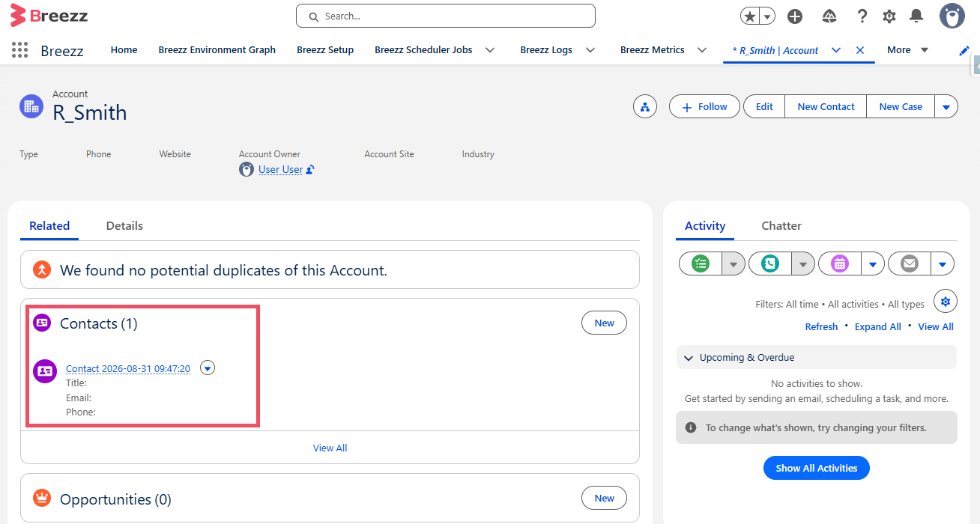The height and width of the screenshot is (524, 980).
Task: Select the Activity tab
Action: [705, 225]
